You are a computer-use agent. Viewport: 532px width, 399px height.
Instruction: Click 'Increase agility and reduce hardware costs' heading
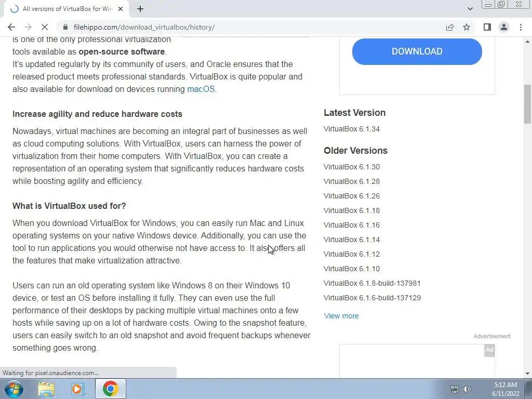[x=97, y=114]
